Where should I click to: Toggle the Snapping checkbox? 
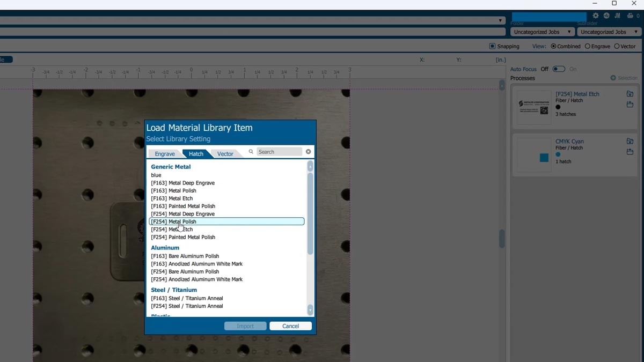(492, 46)
